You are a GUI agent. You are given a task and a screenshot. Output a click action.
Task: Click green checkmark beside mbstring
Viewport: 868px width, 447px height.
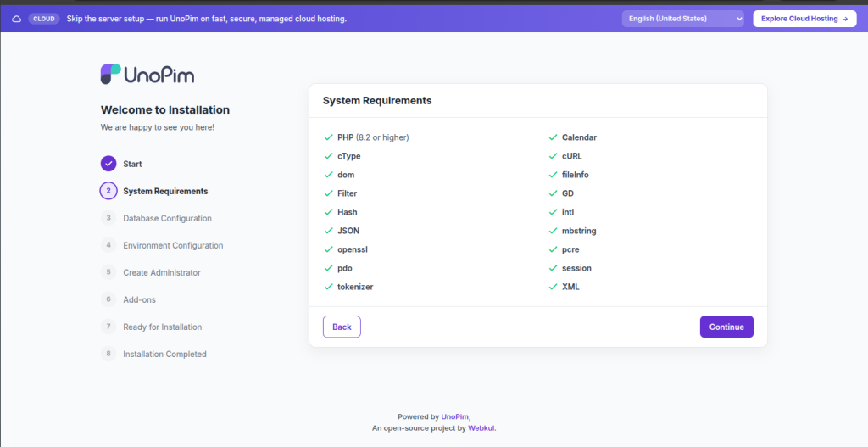[553, 231]
